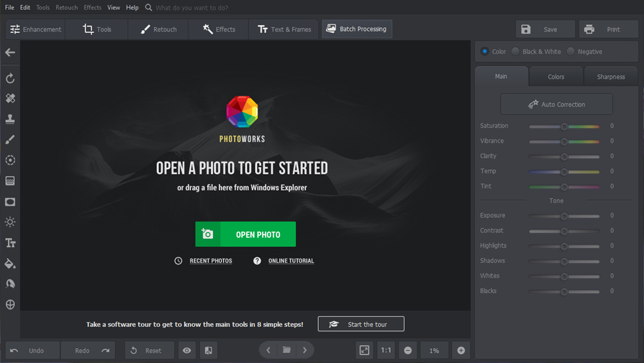The width and height of the screenshot is (644, 363).
Task: Open Batch Processing
Action: point(357,29)
